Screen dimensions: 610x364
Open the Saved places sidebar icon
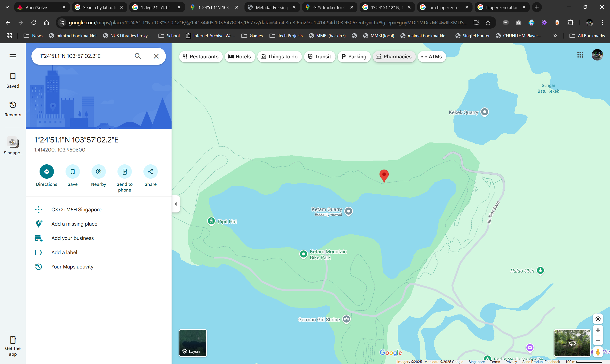click(13, 80)
